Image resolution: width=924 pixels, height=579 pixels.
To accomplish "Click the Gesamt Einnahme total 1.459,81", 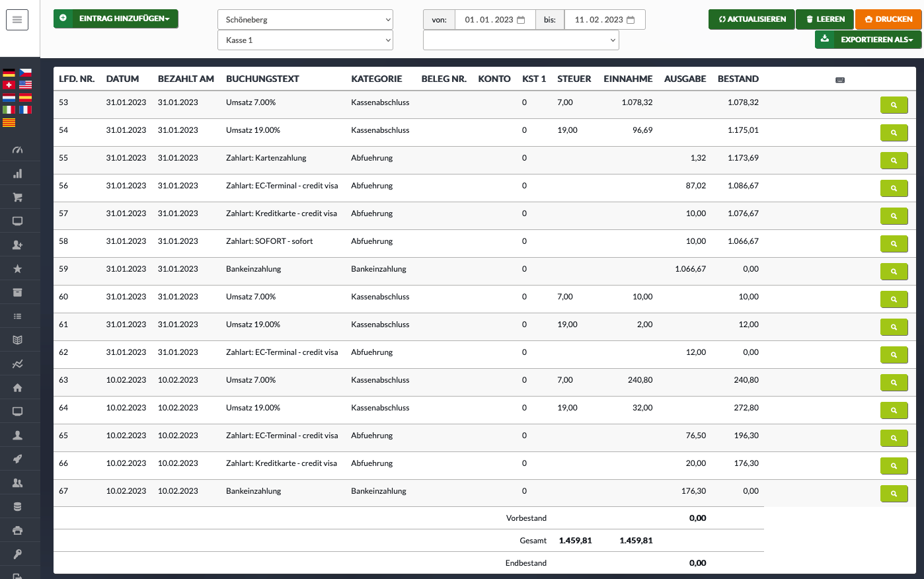I will pyautogui.click(x=636, y=541).
